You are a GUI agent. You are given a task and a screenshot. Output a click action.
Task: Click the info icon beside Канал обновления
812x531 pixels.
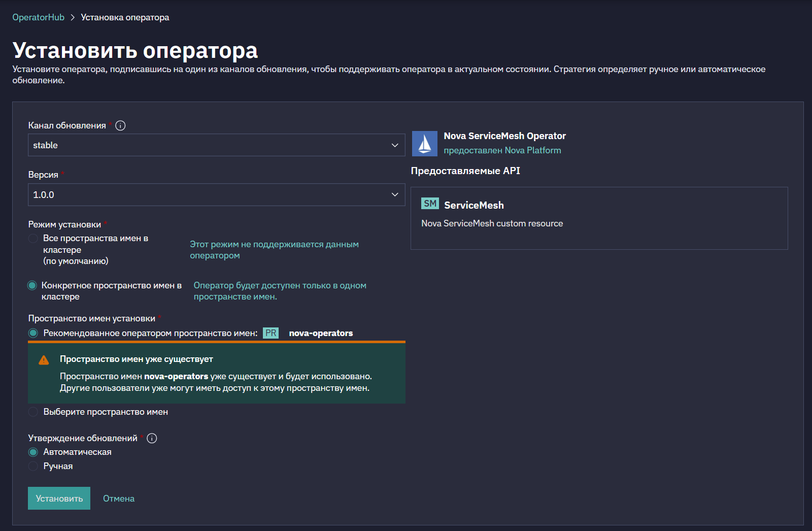click(x=120, y=125)
